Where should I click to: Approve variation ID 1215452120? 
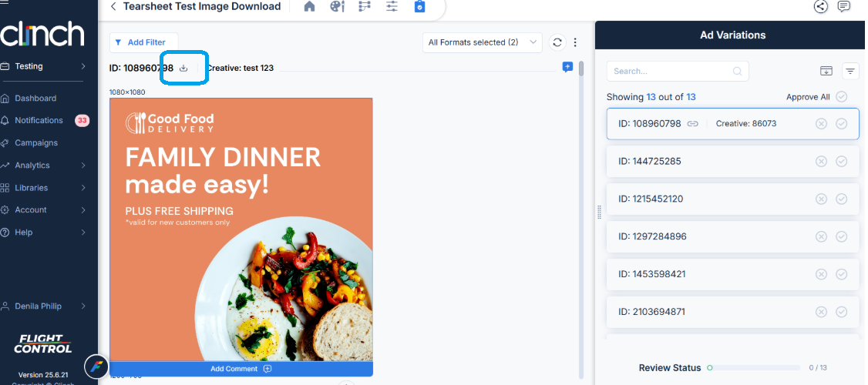point(842,199)
